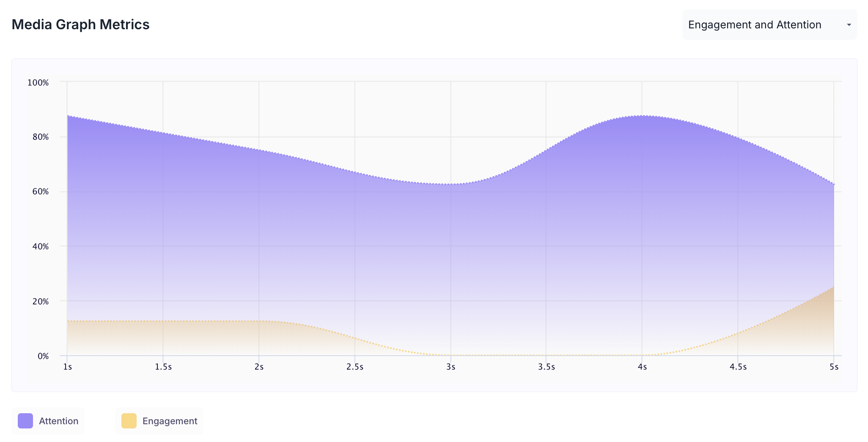Toggle the Engagement series legend label

tap(170, 421)
